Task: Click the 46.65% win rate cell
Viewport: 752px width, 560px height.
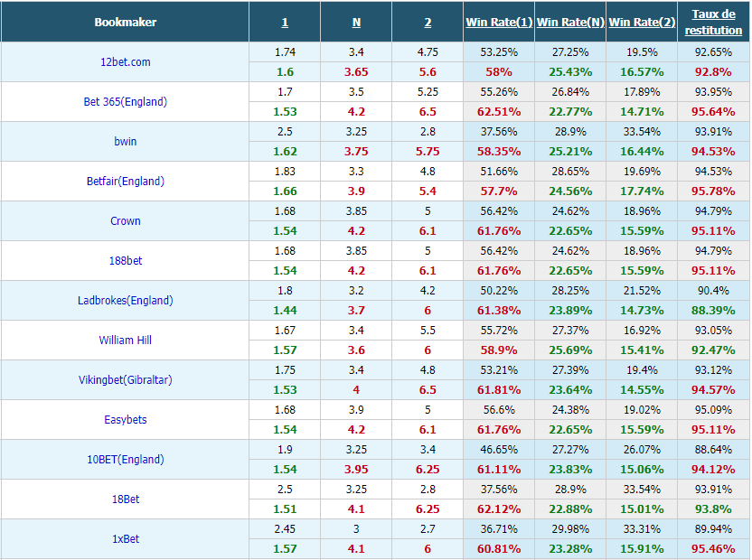Action: tap(499, 450)
